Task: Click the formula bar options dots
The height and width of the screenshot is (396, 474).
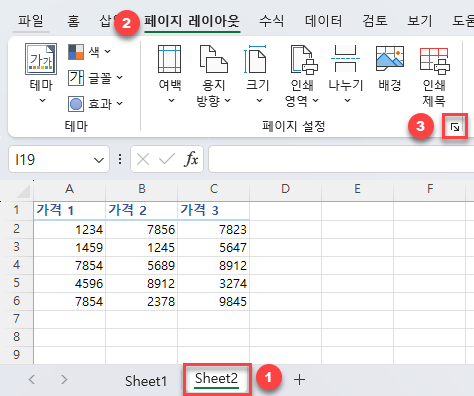Action: [x=120, y=159]
